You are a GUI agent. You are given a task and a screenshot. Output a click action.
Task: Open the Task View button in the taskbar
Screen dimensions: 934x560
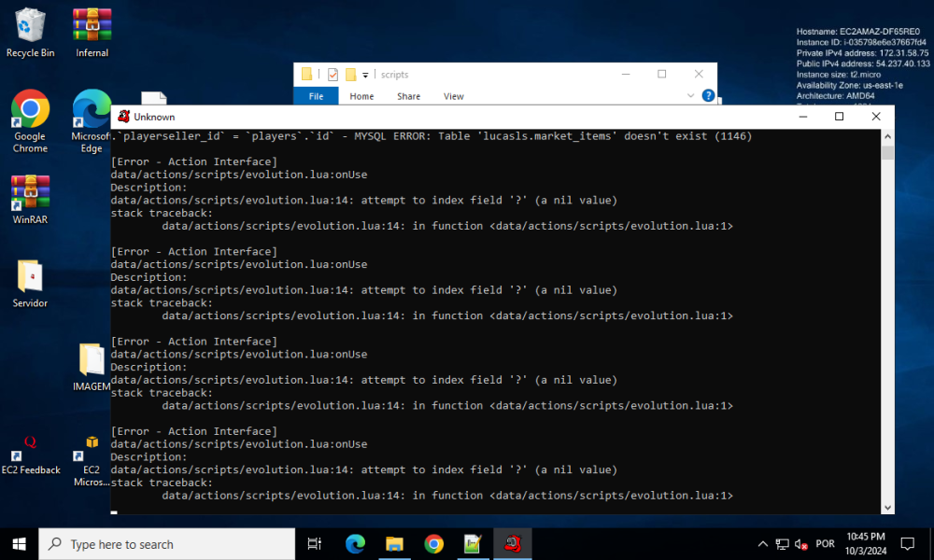[x=315, y=544]
